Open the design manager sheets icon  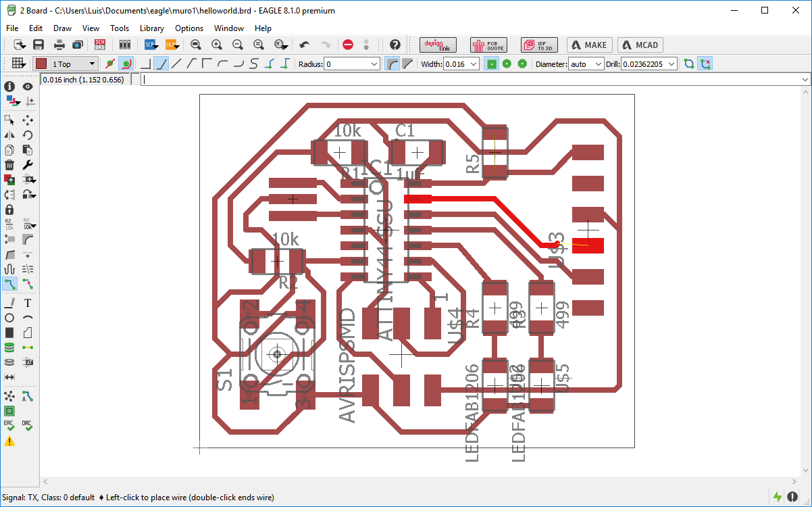tap(124, 45)
